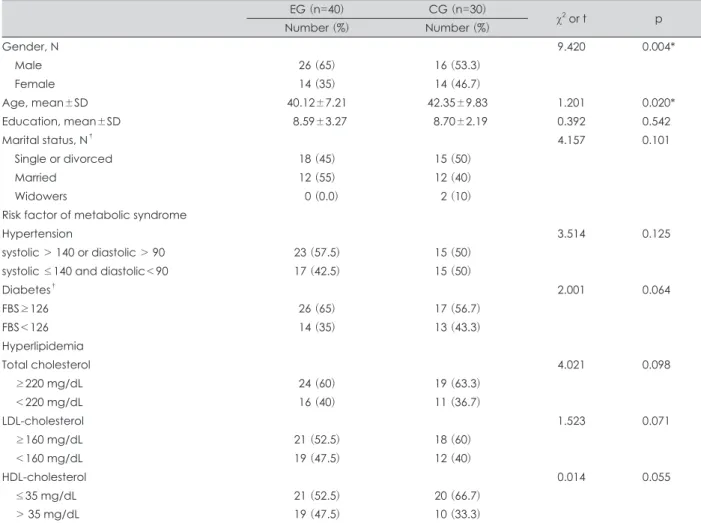The width and height of the screenshot is (701, 523).
Task: Click marital status p value 0.101
Action: pos(655,140)
